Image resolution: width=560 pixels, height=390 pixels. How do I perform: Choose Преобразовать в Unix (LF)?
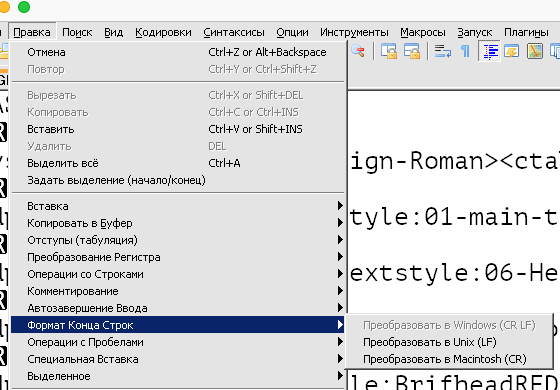point(430,342)
